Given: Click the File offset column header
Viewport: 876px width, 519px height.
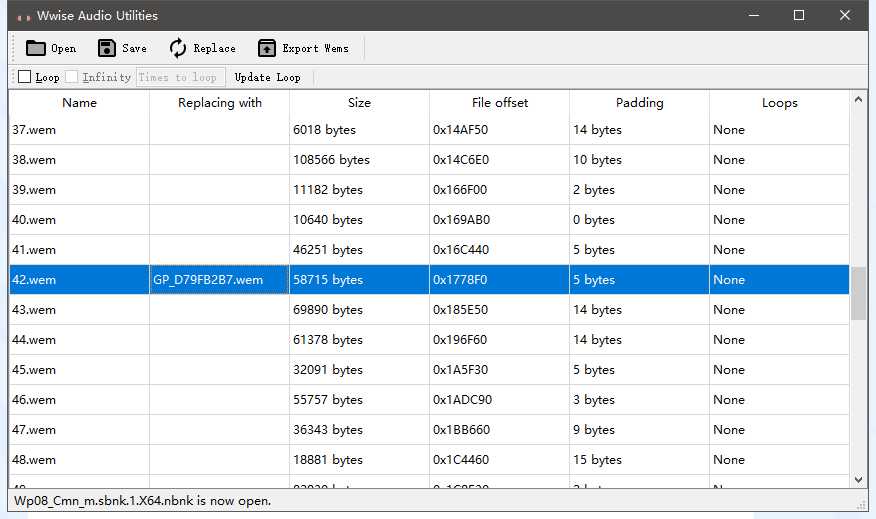Looking at the screenshot, I should 499,103.
